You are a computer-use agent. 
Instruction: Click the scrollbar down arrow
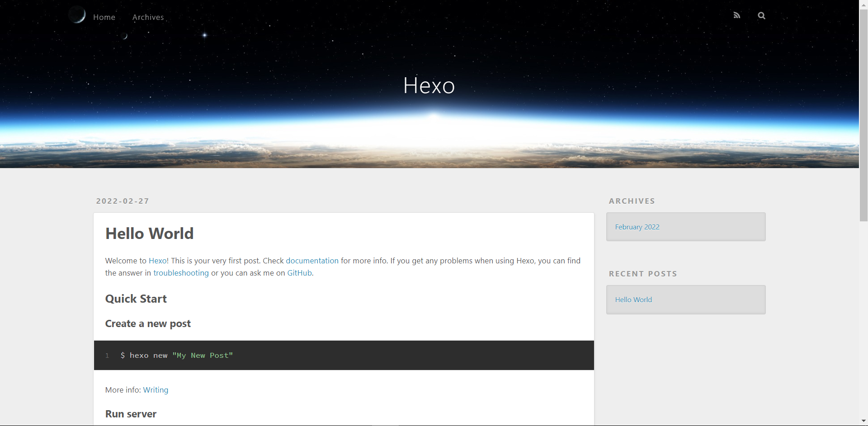[863, 421]
